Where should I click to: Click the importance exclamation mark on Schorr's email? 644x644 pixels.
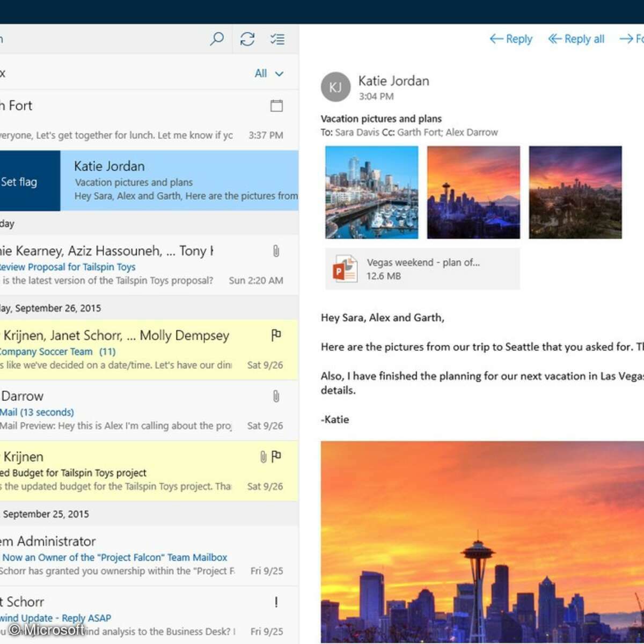[x=276, y=602]
